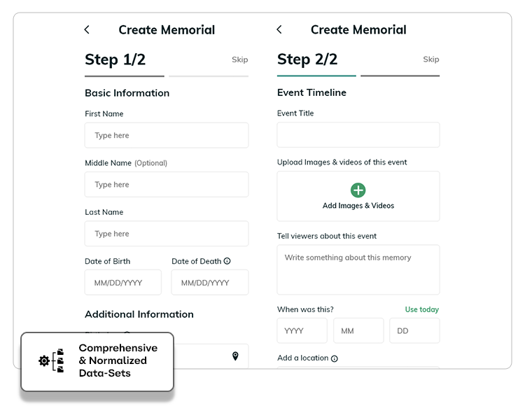
Task: Click Use today link
Action: (421, 309)
